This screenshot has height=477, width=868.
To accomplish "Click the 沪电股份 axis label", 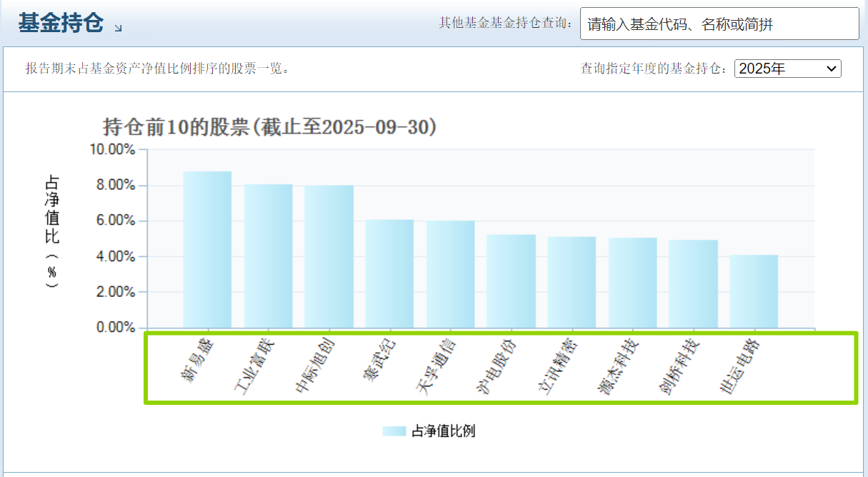I will coord(496,366).
